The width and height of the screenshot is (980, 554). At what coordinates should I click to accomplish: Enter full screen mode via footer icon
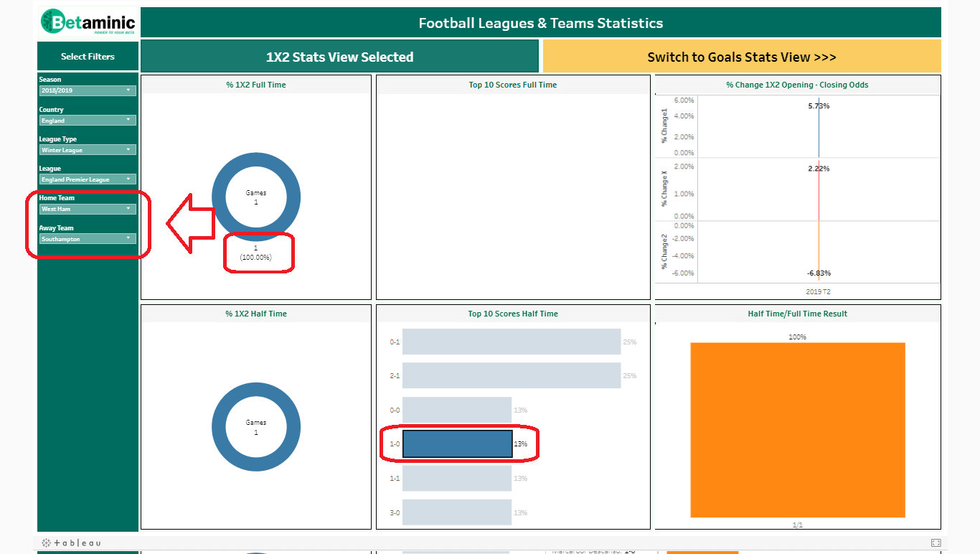point(936,543)
